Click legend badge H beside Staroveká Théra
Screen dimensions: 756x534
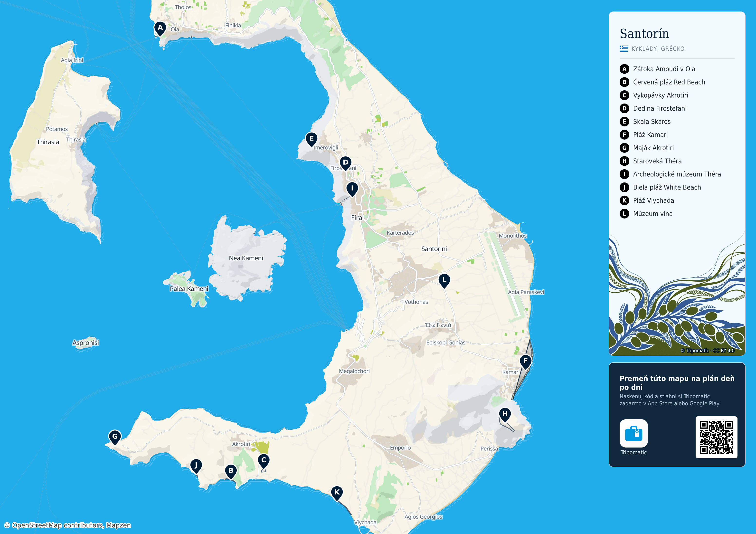(x=624, y=161)
